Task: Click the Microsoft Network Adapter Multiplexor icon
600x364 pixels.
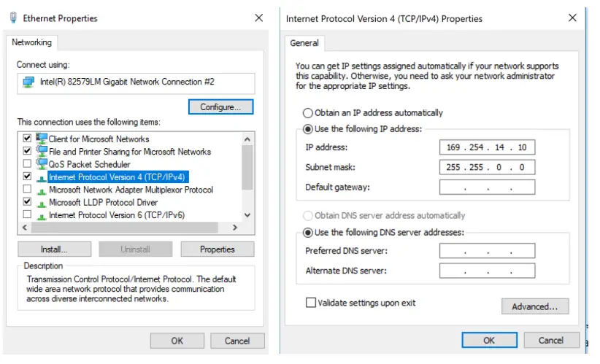Action: point(42,190)
